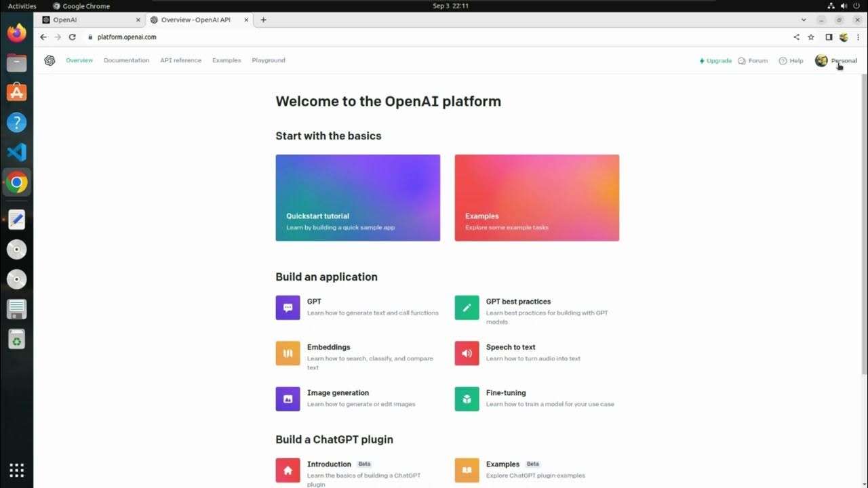Viewport: 868px width, 488px height.
Task: Click Chrome's forward arrow
Action: [x=58, y=37]
